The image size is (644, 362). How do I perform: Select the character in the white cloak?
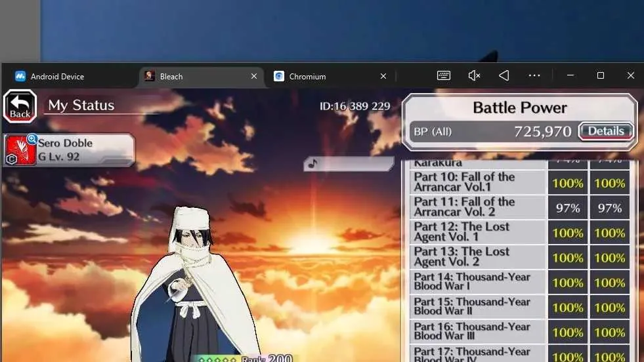196,283
